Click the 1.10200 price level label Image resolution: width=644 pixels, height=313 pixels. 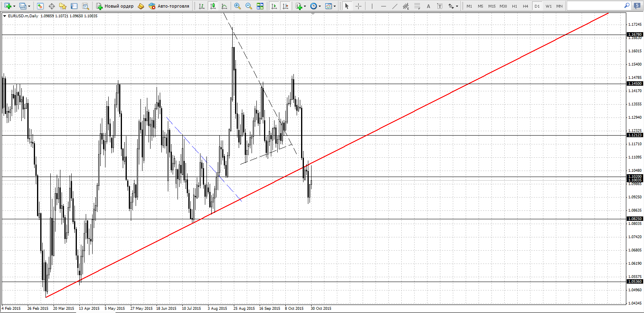click(x=635, y=177)
